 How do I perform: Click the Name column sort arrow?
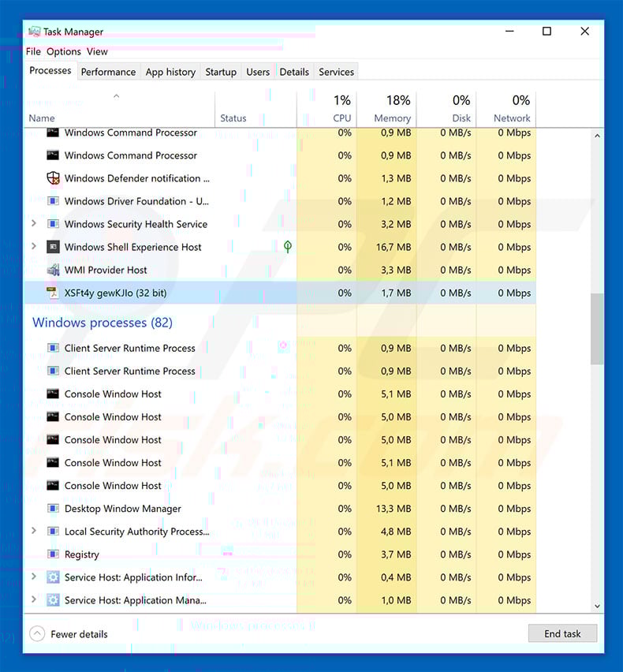(x=116, y=96)
